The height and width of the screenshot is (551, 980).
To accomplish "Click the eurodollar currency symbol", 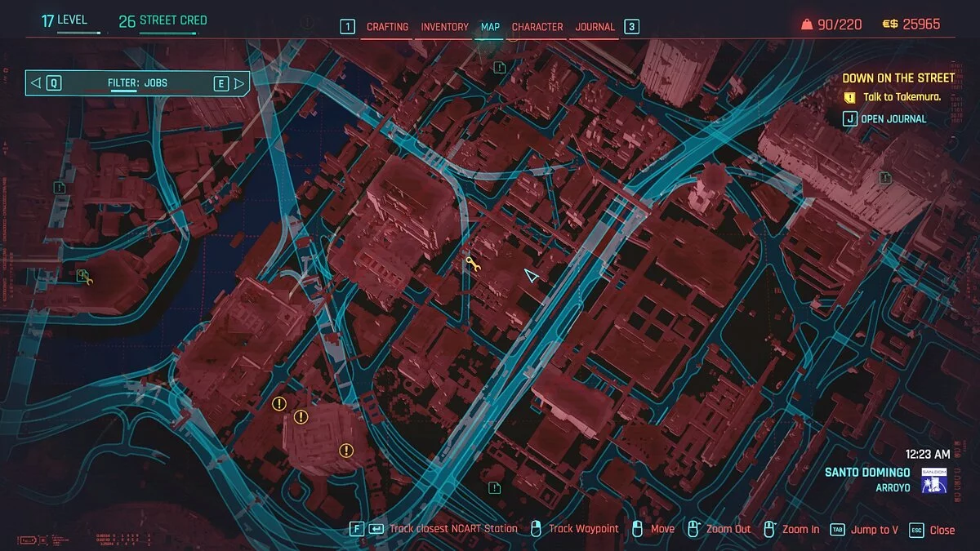I will 890,24.
